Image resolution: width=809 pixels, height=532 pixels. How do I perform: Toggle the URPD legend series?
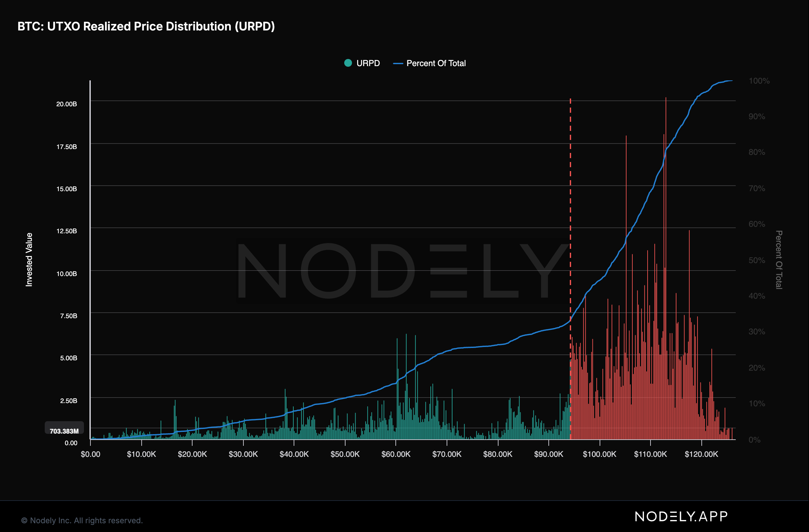pyautogui.click(x=368, y=63)
